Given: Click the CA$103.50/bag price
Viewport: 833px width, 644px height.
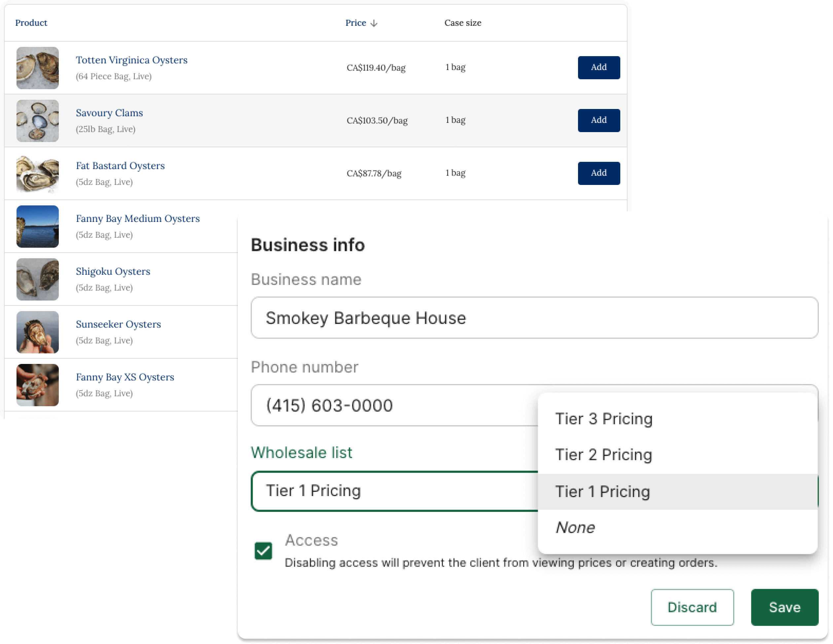Looking at the screenshot, I should pos(377,121).
